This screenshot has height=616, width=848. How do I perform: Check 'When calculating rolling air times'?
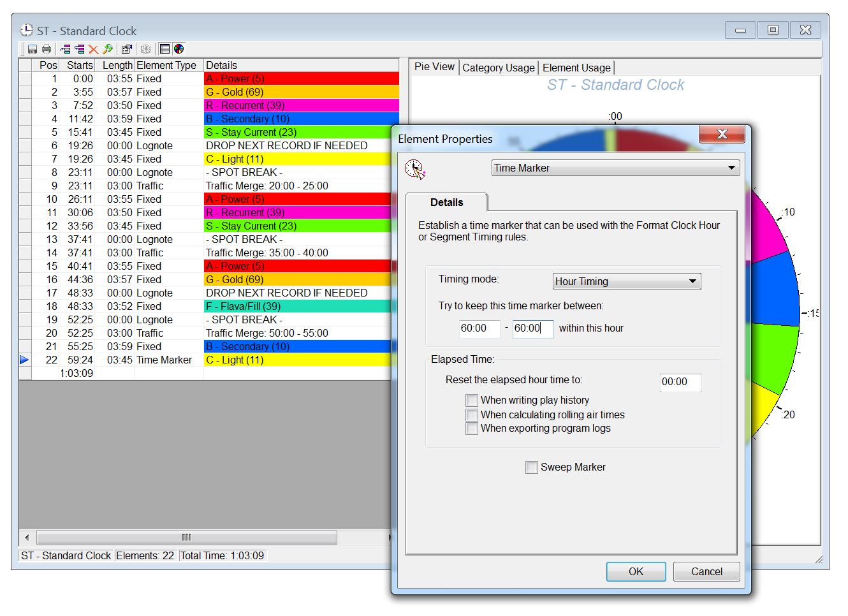[472, 415]
